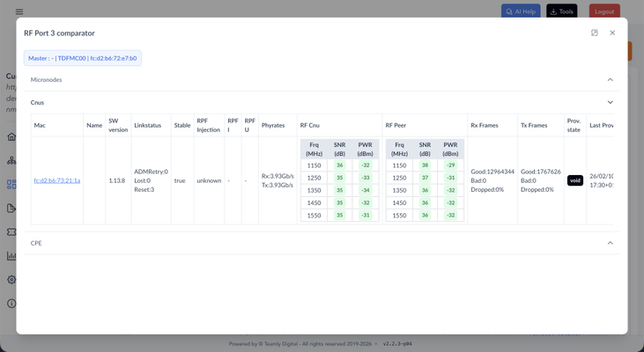Expand the CPE section chevron
The width and height of the screenshot is (644, 352).
pyautogui.click(x=610, y=243)
